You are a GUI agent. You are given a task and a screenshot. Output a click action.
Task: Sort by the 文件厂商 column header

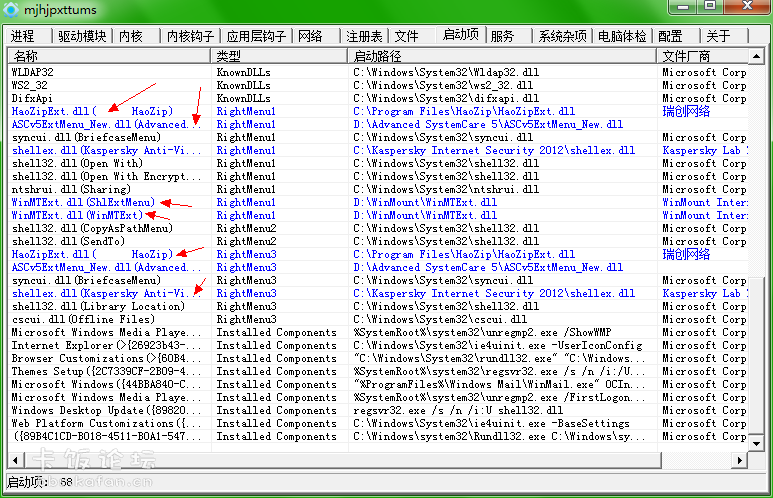703,56
